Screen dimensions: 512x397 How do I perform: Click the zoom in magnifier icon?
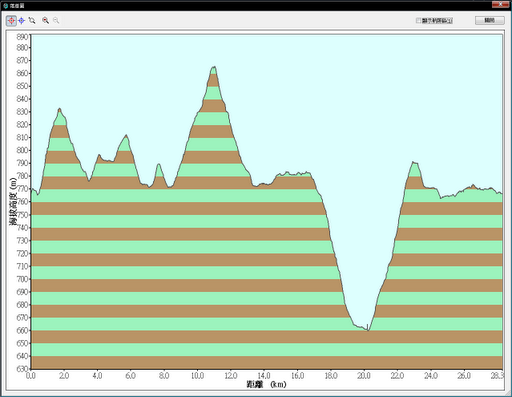click(x=46, y=21)
